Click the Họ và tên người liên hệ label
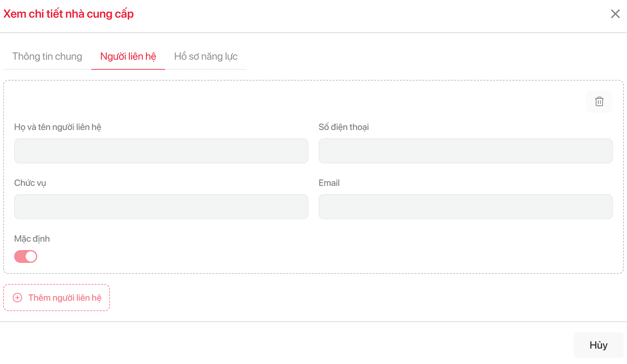627x364 pixels. [57, 127]
